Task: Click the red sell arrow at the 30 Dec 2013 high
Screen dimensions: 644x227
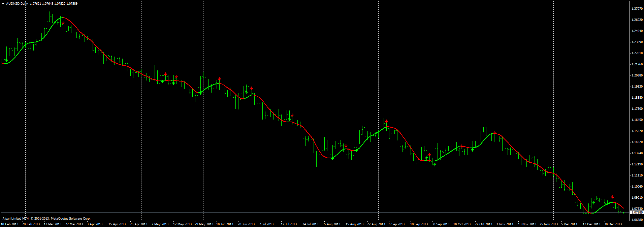Action: pyautogui.click(x=613, y=197)
